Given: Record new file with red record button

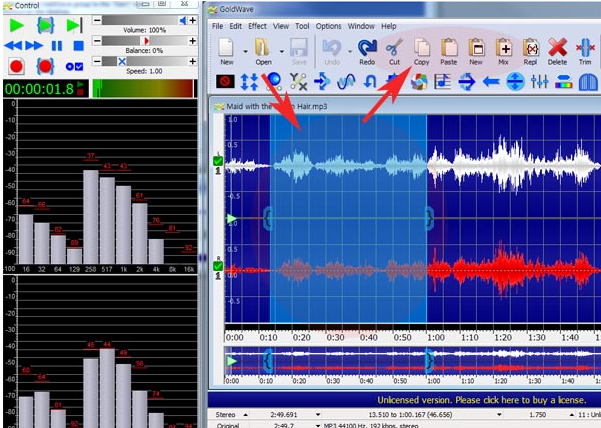Looking at the screenshot, I should pyautogui.click(x=16, y=66).
